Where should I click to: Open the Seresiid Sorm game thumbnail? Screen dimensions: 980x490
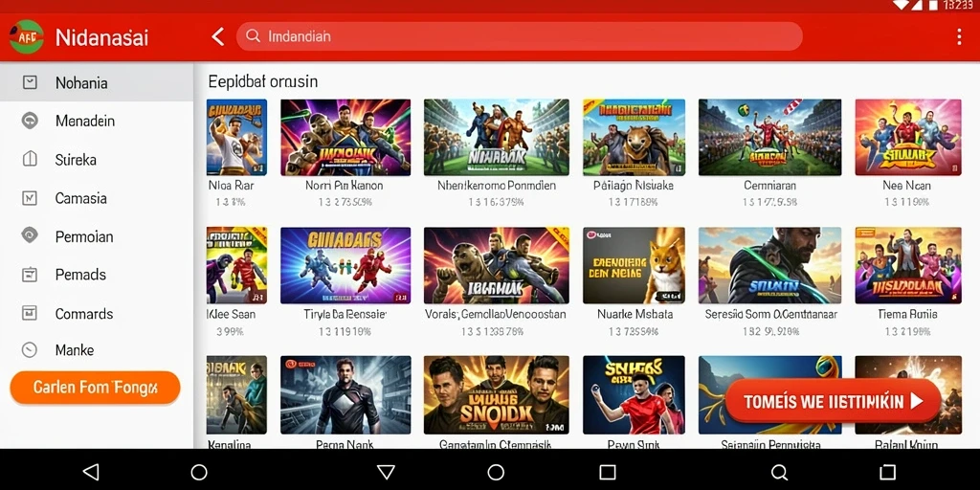point(770,266)
